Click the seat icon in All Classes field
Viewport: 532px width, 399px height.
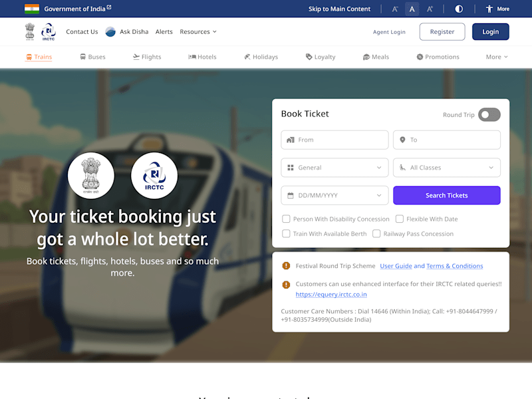(x=402, y=168)
